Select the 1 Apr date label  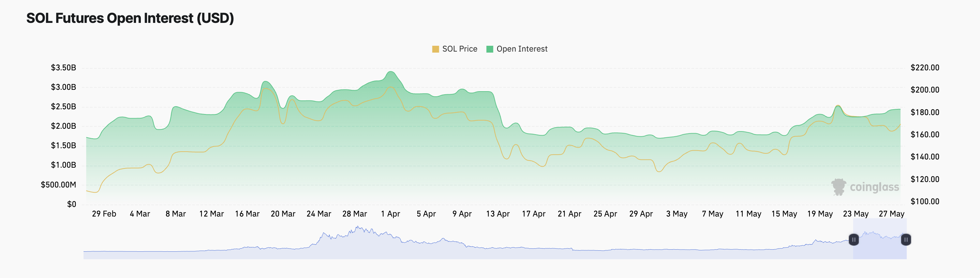click(x=390, y=214)
